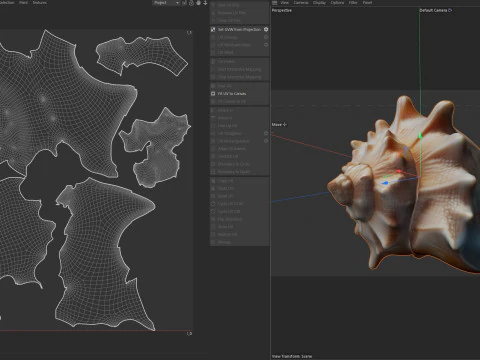
Task: Click the Perspective viewport label
Action: 282,10
